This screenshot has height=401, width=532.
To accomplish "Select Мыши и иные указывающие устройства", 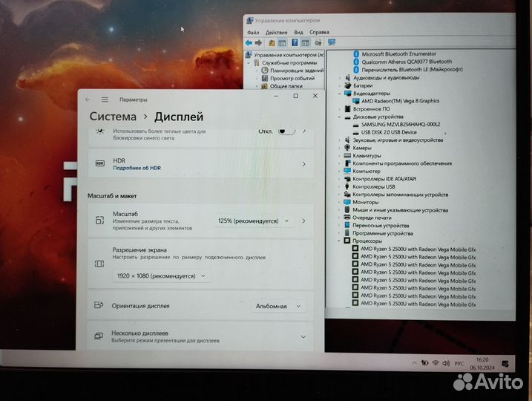I will (401, 210).
